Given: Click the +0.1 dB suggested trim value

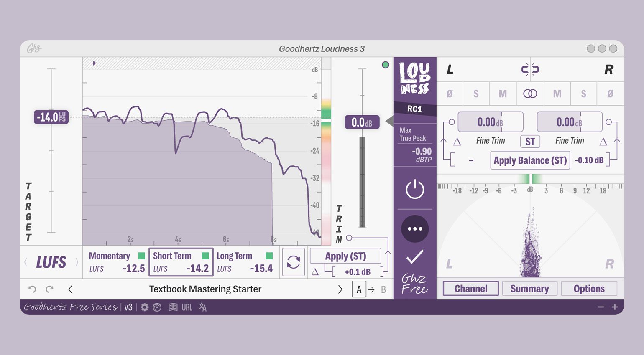Looking at the screenshot, I should coord(358,272).
